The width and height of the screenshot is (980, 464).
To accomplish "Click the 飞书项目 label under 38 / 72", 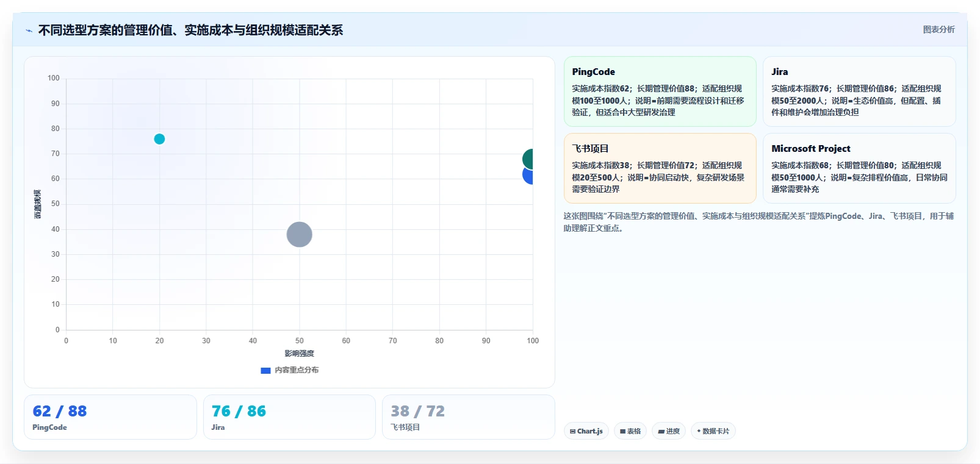I will pyautogui.click(x=405, y=427).
